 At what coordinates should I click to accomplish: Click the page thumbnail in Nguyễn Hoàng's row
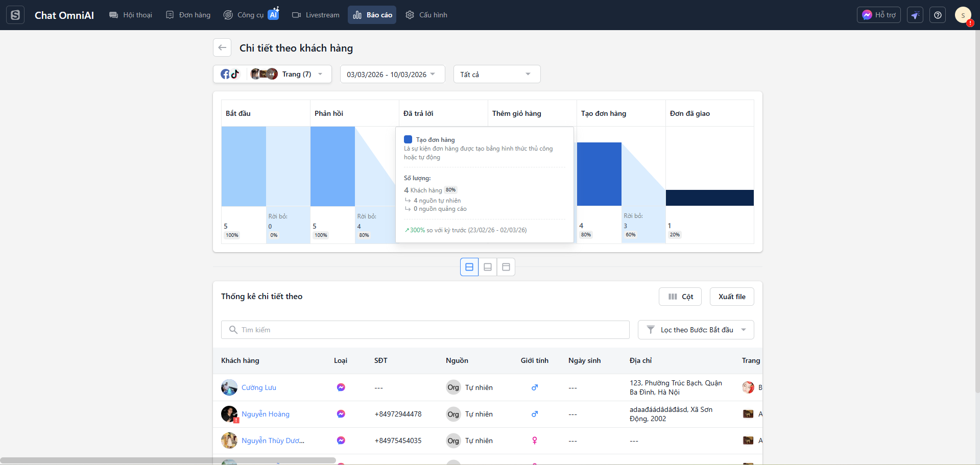click(748, 414)
